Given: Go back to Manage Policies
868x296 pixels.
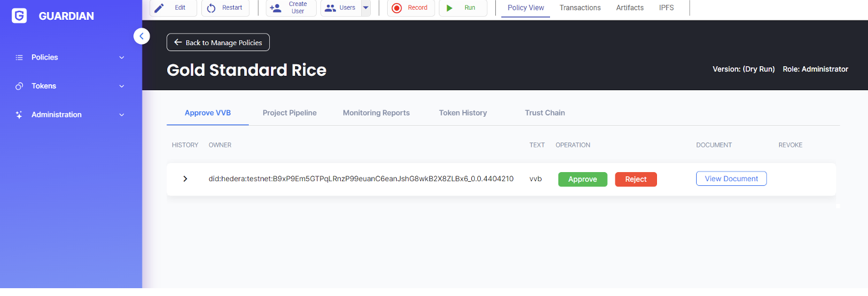Looking at the screenshot, I should (x=218, y=43).
